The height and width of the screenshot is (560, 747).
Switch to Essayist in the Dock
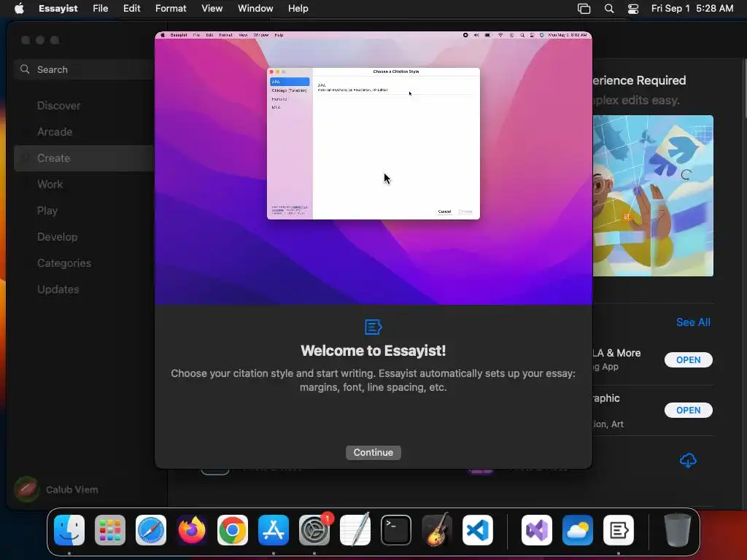(619, 530)
